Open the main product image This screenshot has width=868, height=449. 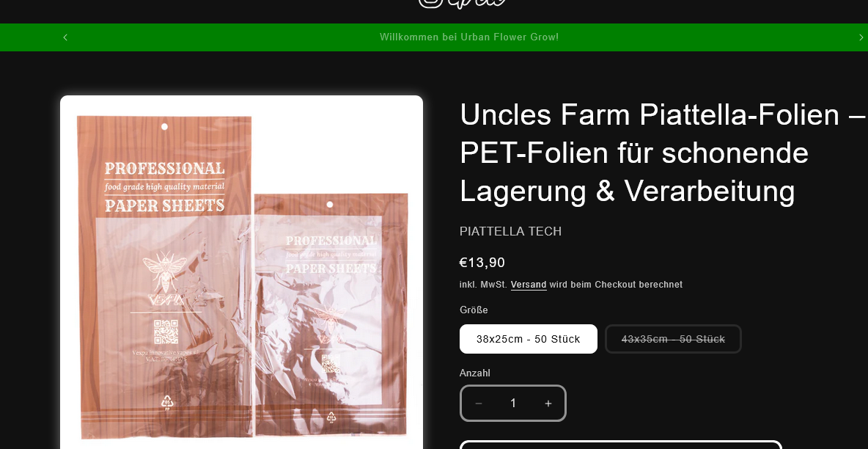241,272
